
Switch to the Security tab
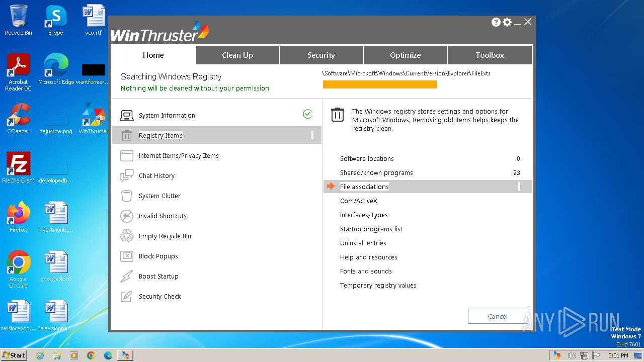(321, 55)
